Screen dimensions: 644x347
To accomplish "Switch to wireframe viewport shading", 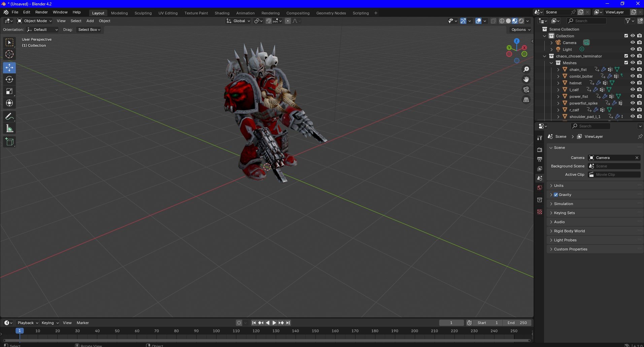I will point(502,21).
